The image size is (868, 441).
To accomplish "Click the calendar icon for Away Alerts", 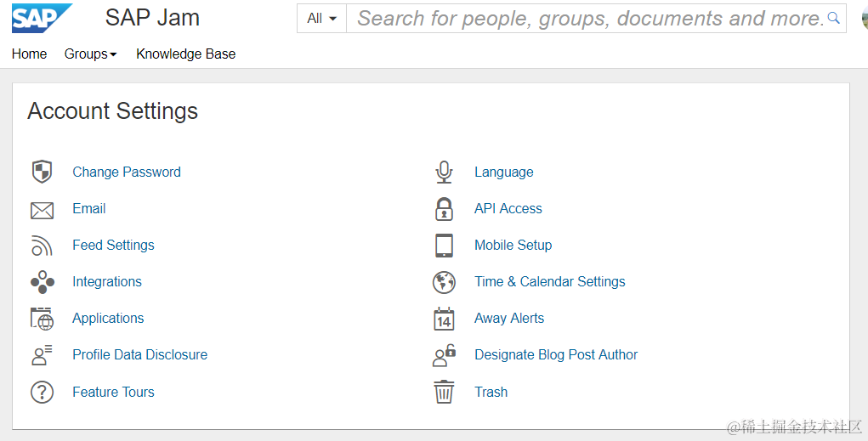I will pos(444,319).
